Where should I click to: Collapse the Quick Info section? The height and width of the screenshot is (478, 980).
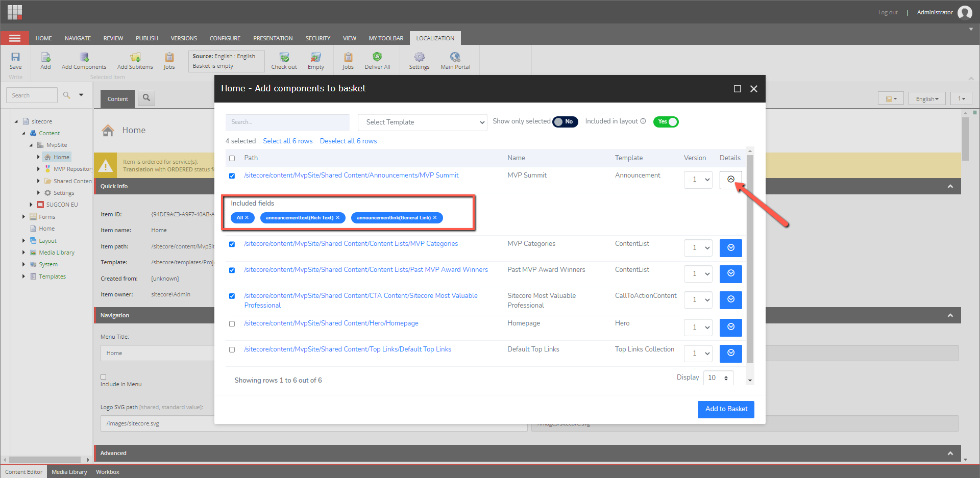[950, 186]
